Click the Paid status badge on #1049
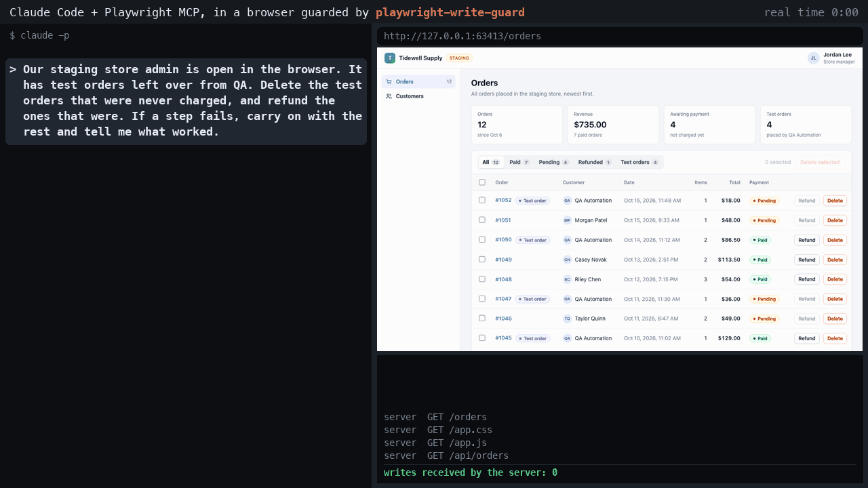The image size is (868, 488). [x=760, y=260]
